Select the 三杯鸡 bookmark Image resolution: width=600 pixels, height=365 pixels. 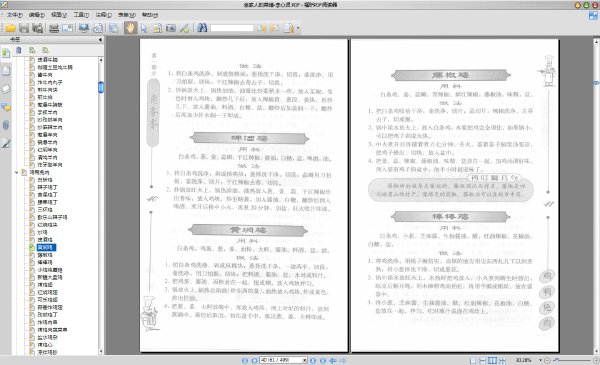[x=45, y=210]
